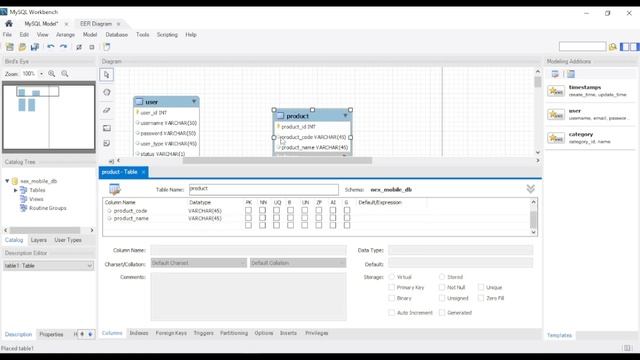Zoom out on the diagram
Image resolution: width=640 pixels, height=360 pixels.
click(x=65, y=74)
